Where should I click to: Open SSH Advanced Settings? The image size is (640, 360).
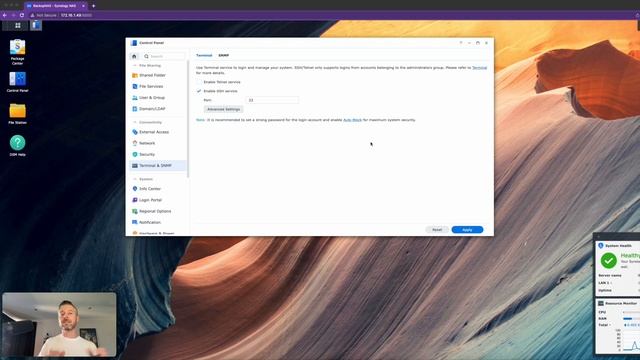pos(223,109)
